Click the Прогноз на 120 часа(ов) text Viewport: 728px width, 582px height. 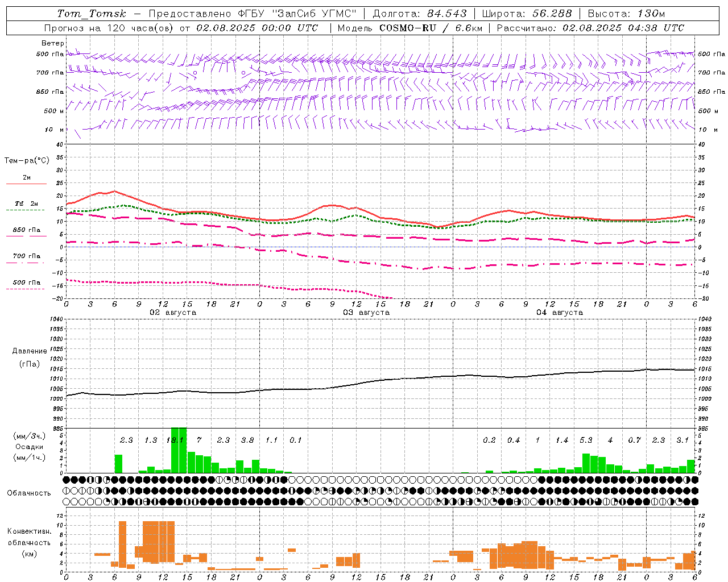[x=110, y=28]
